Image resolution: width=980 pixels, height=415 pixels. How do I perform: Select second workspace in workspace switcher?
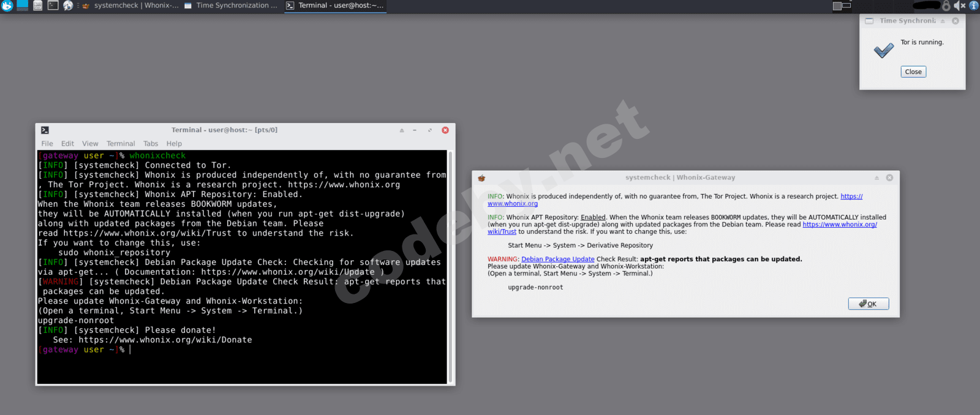click(847, 6)
